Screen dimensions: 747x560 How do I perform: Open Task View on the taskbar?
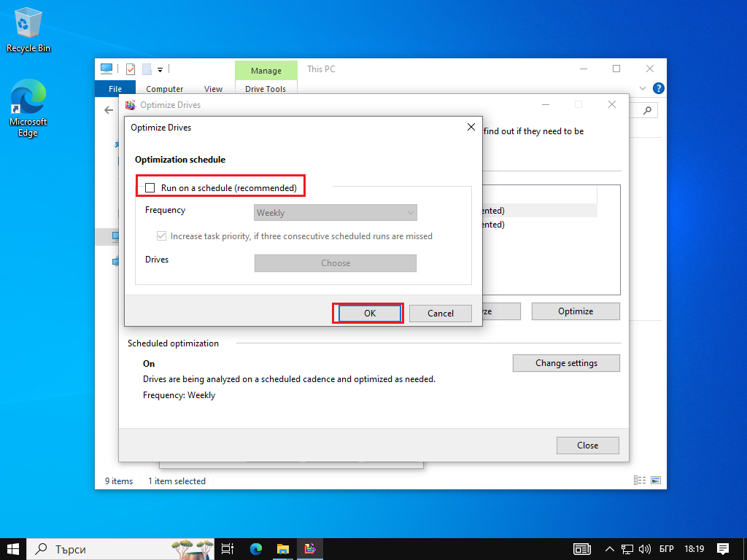tap(228, 549)
